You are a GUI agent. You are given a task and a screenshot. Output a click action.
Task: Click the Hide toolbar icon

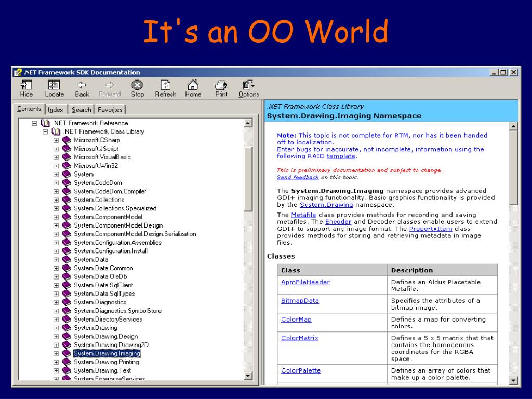26,85
